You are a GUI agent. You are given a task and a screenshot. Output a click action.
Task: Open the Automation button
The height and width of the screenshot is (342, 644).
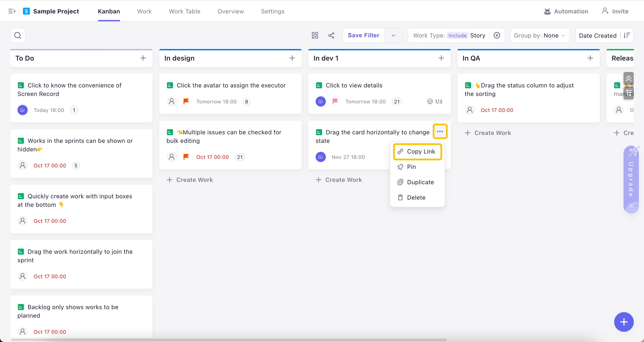(566, 11)
